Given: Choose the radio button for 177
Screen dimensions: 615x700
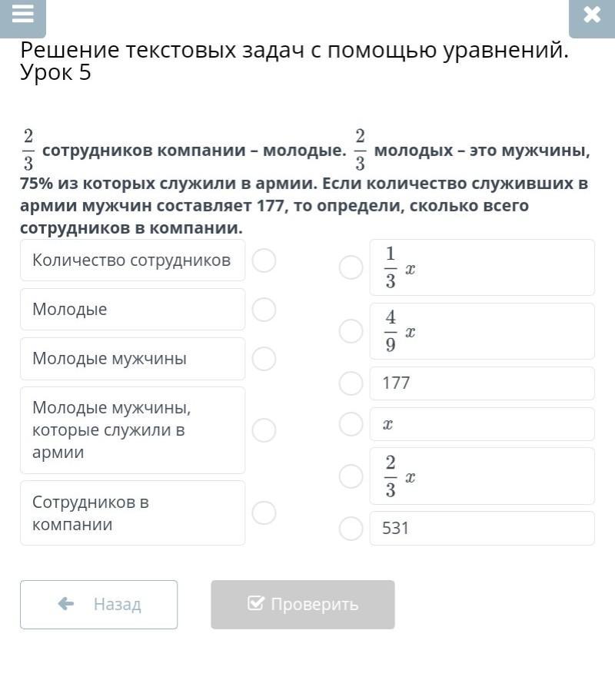Looking at the screenshot, I should pos(351,383).
